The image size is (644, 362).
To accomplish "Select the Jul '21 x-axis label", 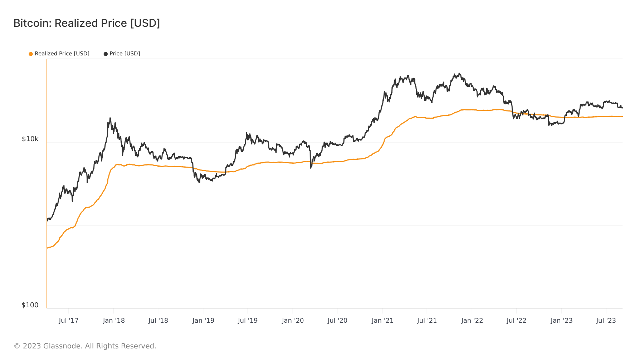I will [x=427, y=321].
